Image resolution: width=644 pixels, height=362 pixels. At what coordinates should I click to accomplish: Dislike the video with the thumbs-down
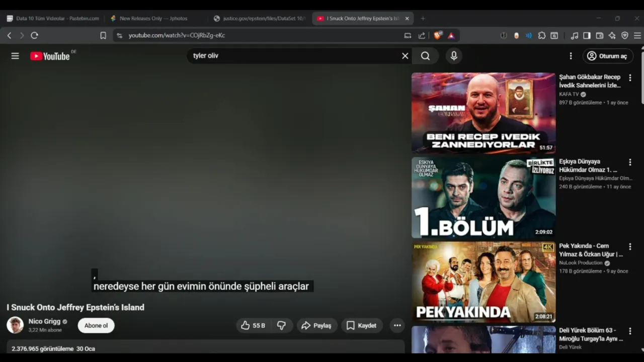pyautogui.click(x=282, y=325)
